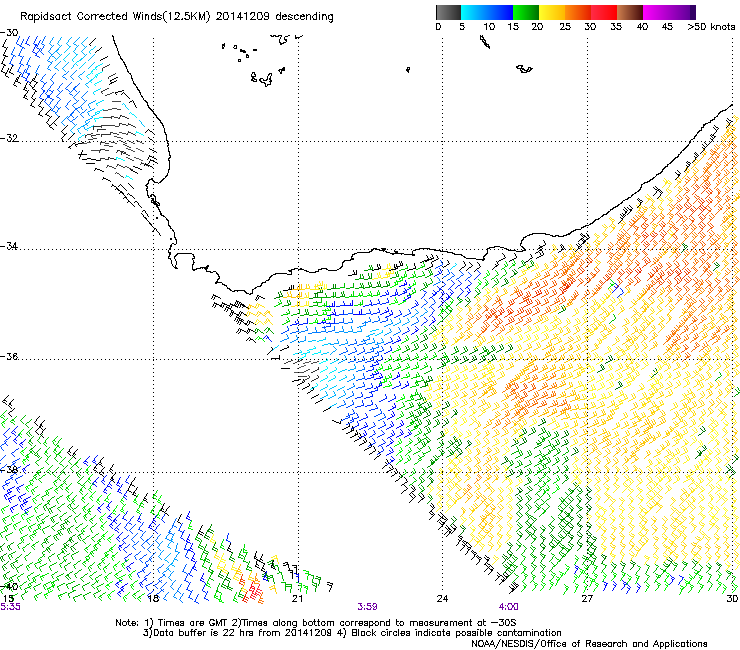740x650 pixels.
Task: Click the red 30-35 knots legend segment
Action: pyautogui.click(x=604, y=12)
